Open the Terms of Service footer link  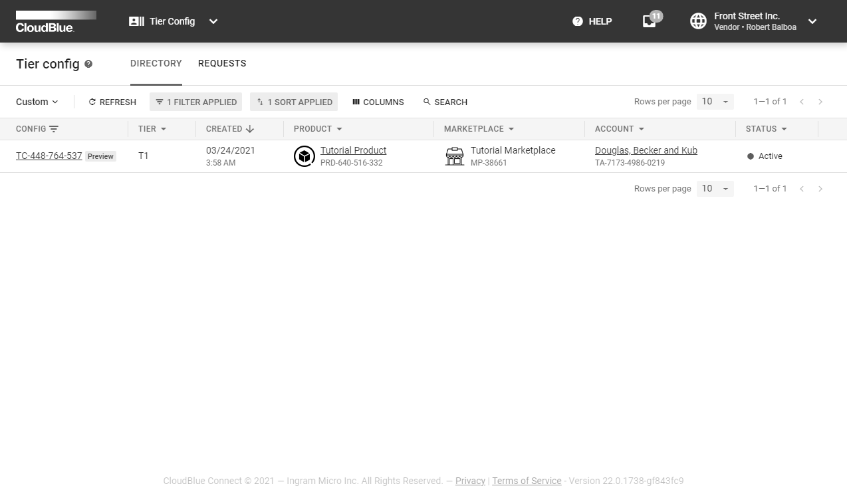[x=527, y=481]
